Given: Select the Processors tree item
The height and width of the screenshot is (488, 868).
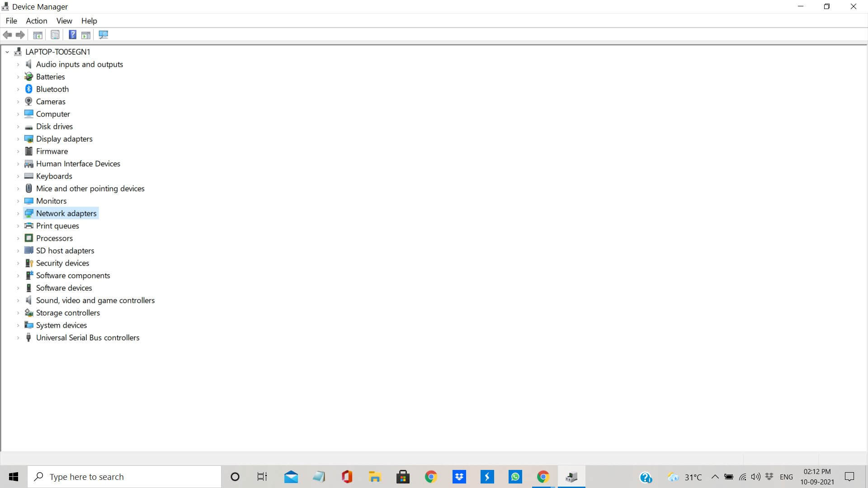Looking at the screenshot, I should click(54, 238).
